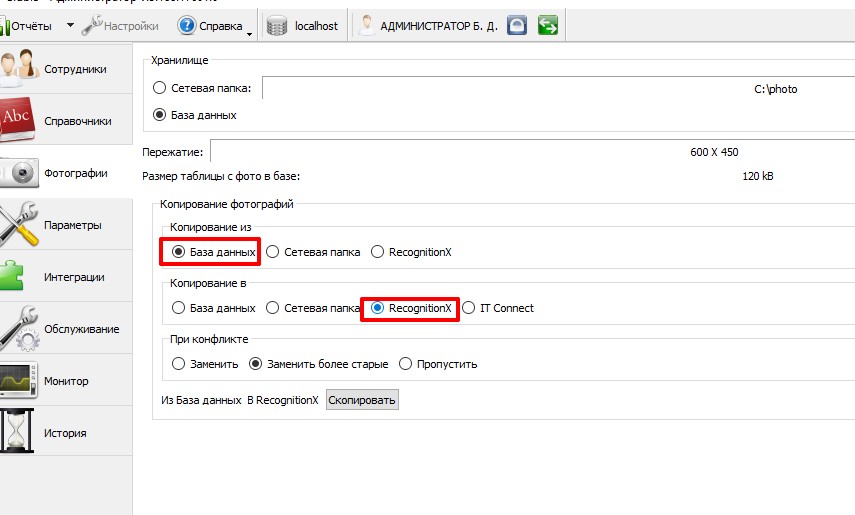Select the Фотографии camera icon
The width and height of the screenshot is (855, 515).
click(20, 173)
